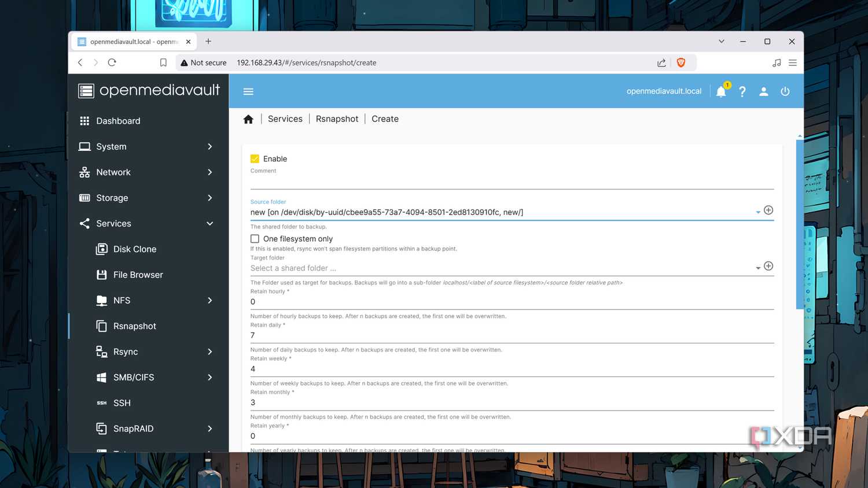
Task: Open the help question mark icon
Action: point(742,91)
